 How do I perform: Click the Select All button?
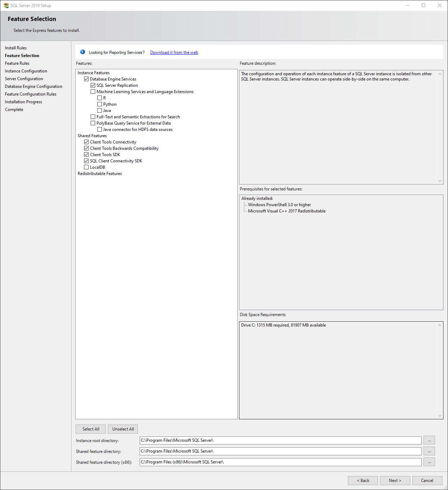tap(91, 429)
